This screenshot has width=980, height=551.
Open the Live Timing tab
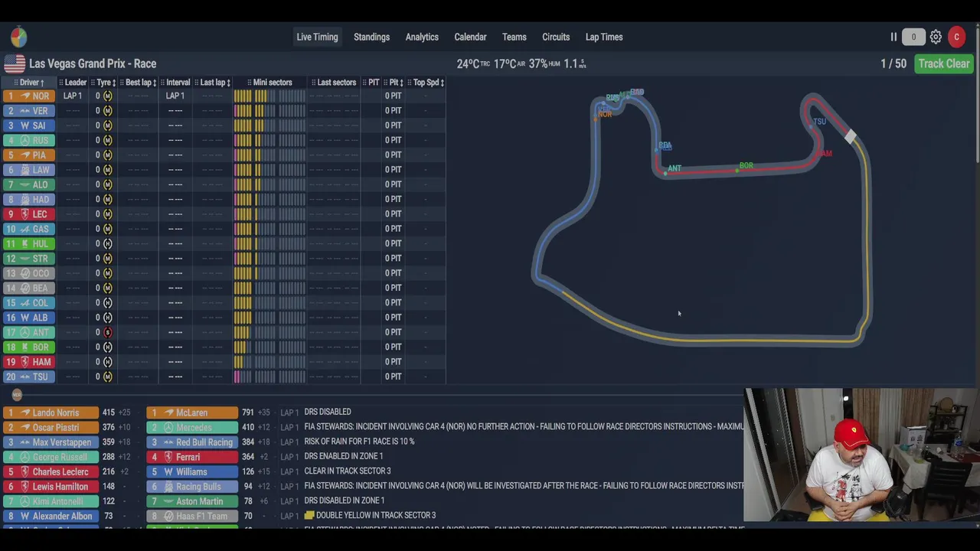pos(317,37)
